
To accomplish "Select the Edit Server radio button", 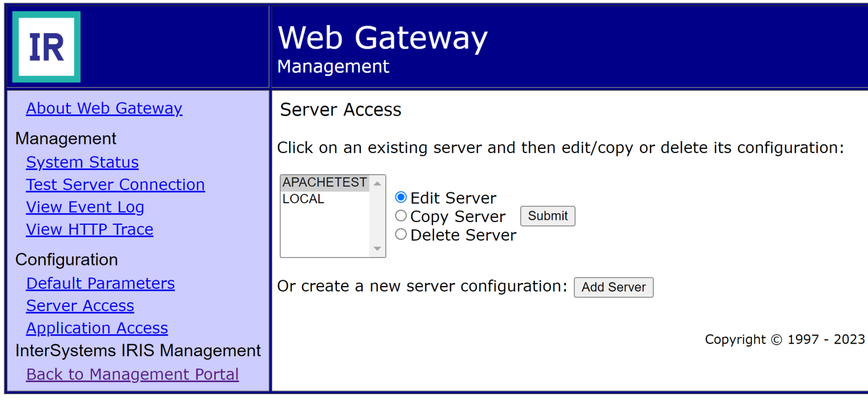I will (x=401, y=197).
